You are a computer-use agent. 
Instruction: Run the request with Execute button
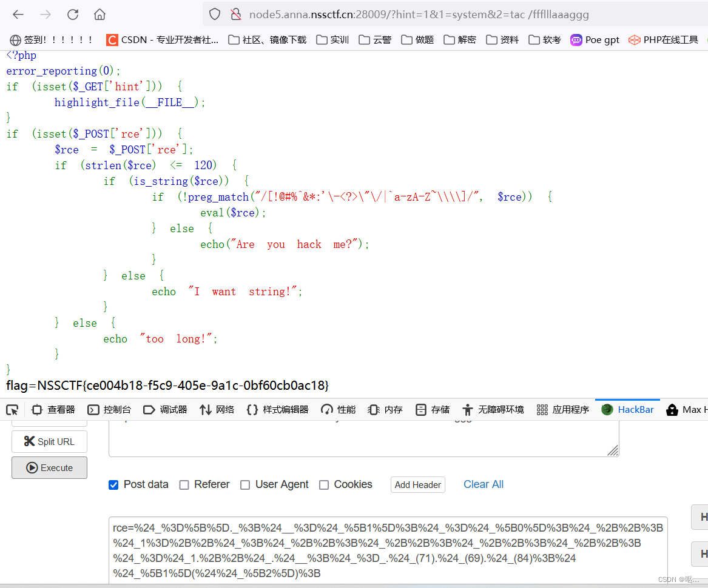[x=49, y=467]
